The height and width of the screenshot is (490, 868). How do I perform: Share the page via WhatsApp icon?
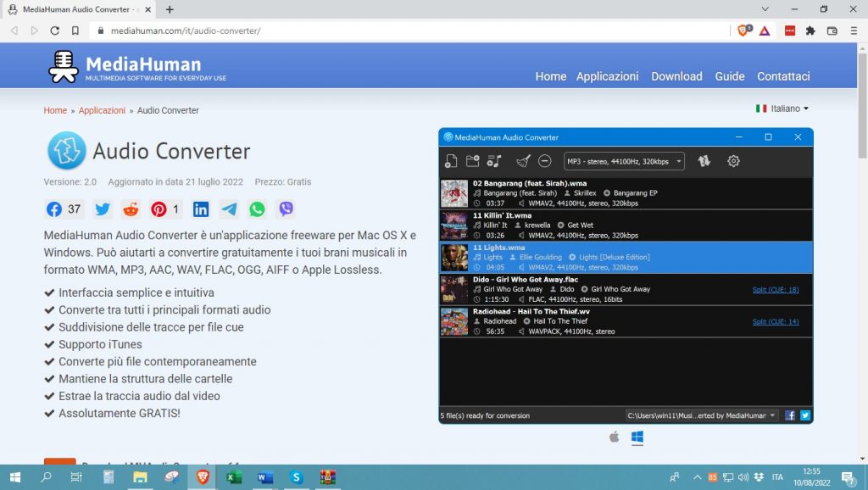coord(257,209)
